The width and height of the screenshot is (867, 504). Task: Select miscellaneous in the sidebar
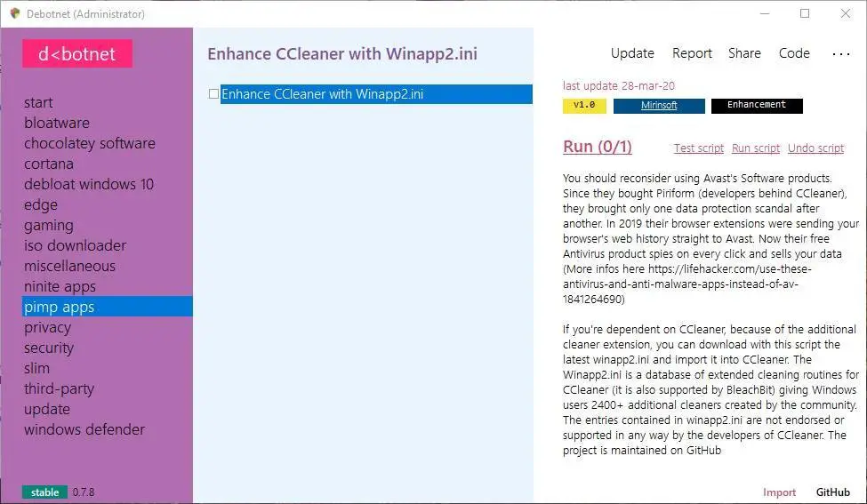(69, 267)
